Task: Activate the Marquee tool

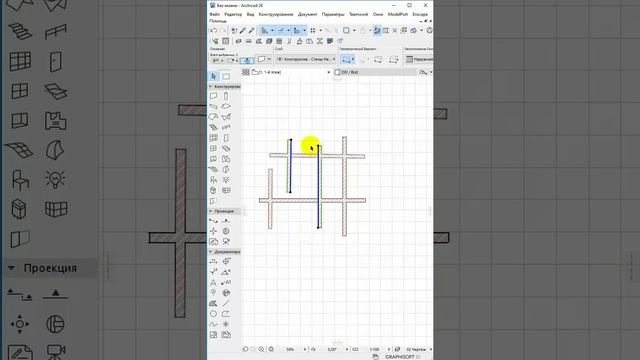Action: coord(226,76)
